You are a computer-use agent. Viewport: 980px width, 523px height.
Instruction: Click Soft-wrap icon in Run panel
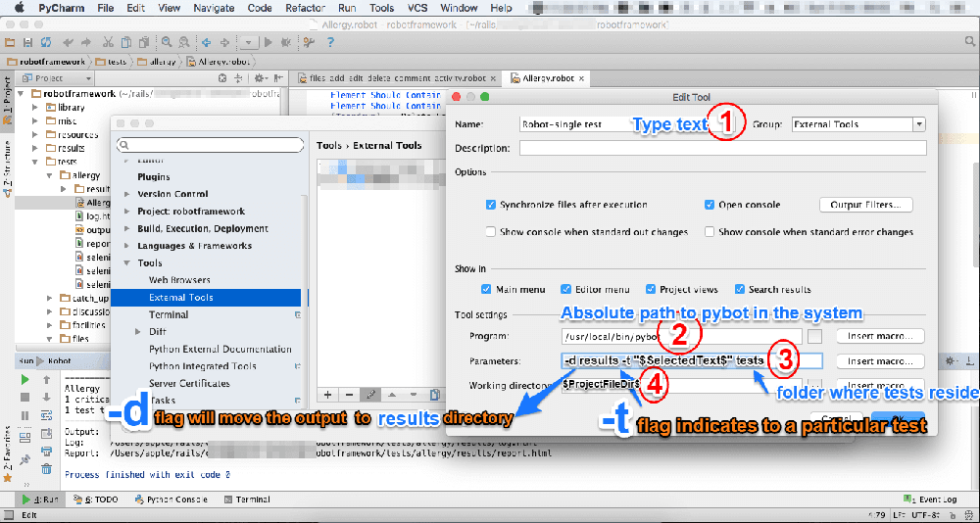pos(46,415)
